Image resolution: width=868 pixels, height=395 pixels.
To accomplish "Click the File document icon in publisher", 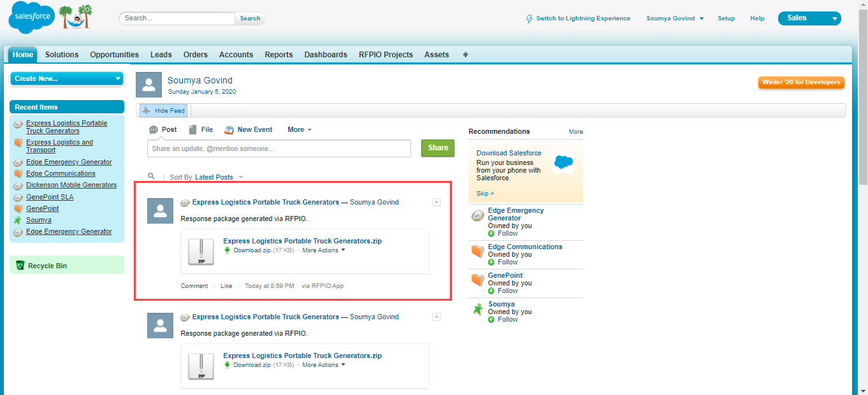I will [x=192, y=129].
